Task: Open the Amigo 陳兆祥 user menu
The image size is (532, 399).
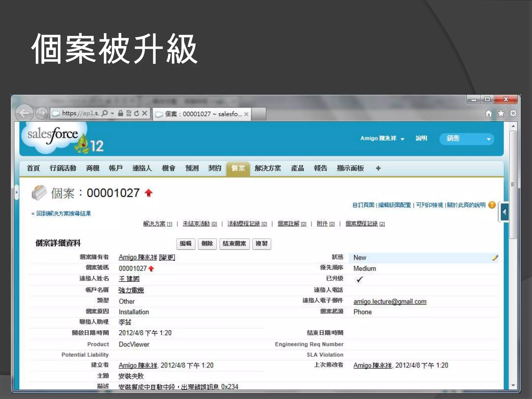Action: (382, 138)
